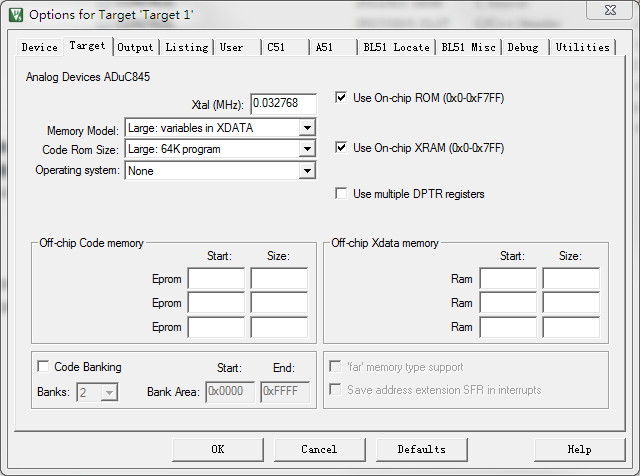Click the Bank Area End field

(x=285, y=391)
